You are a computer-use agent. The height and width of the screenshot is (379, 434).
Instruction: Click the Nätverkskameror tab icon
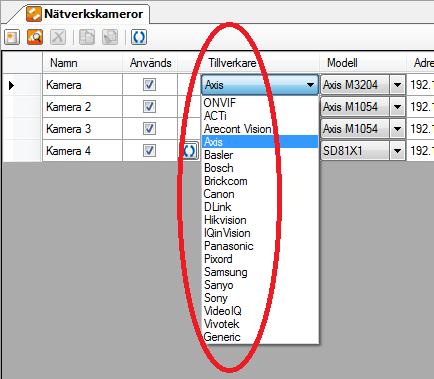coord(34,14)
